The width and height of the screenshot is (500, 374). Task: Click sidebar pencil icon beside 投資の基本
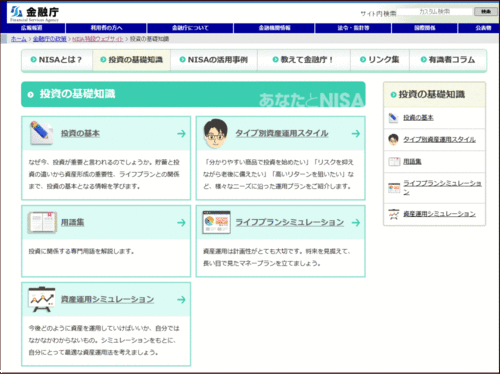pos(394,118)
